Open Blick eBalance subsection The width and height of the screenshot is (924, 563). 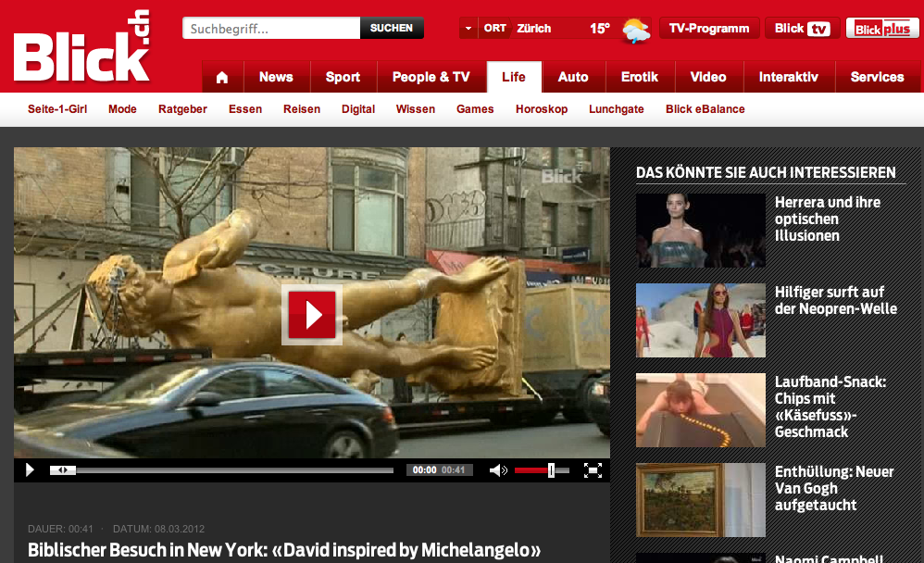pos(705,109)
